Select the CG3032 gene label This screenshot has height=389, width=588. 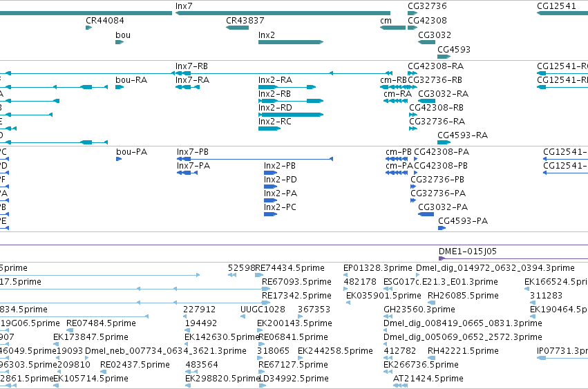tap(435, 35)
